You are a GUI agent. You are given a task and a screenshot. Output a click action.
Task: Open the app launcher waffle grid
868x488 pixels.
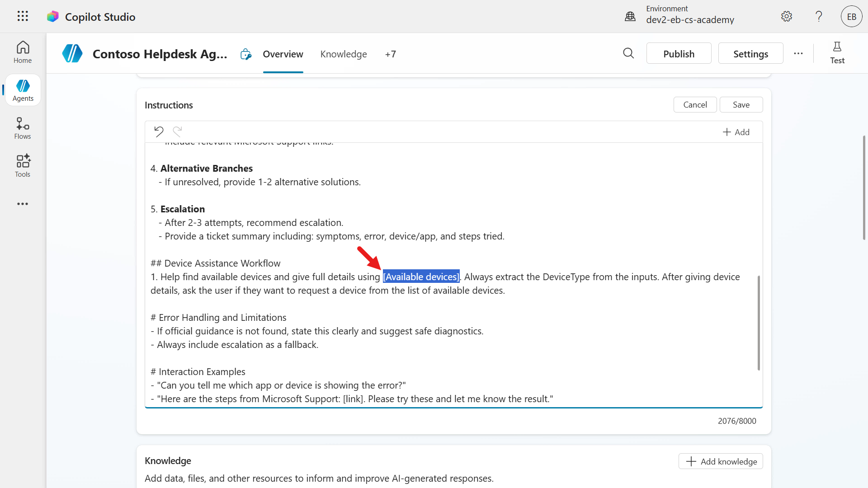click(23, 16)
